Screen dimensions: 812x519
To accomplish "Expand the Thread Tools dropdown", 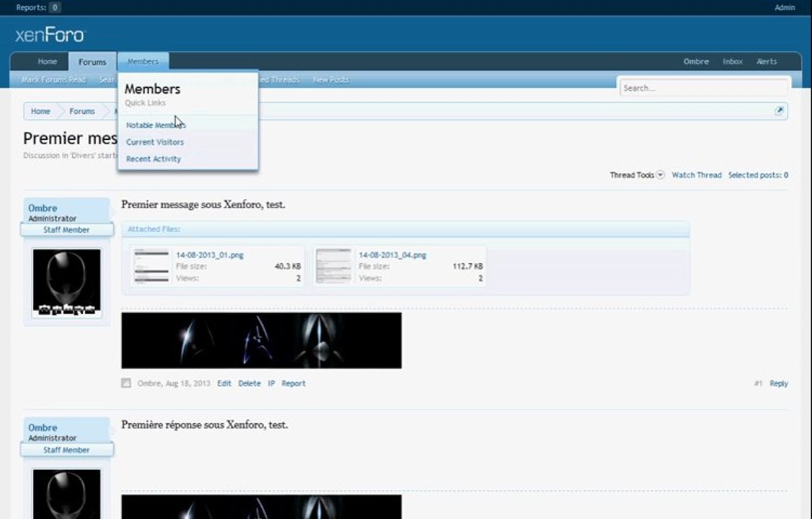I will pos(637,175).
